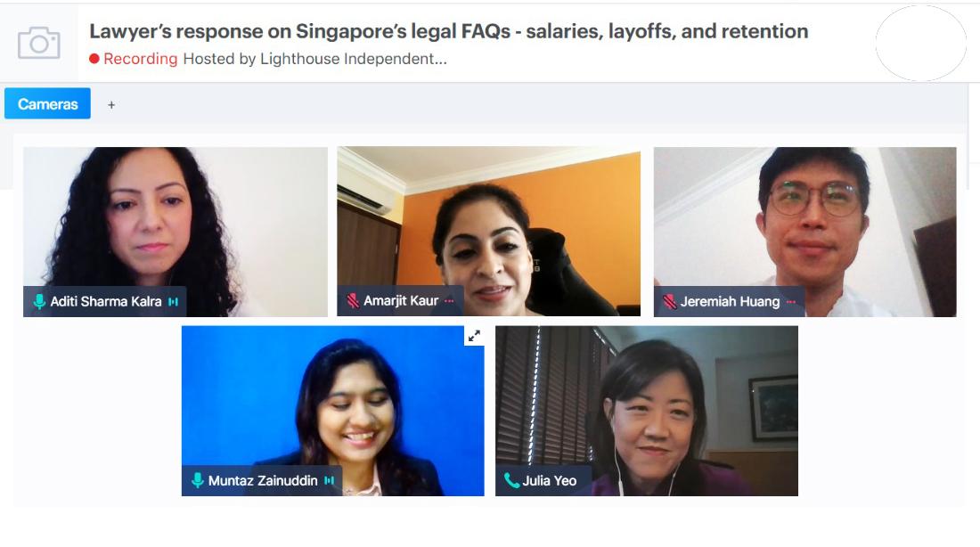The image size is (980, 547).
Task: Select the Cameras tab
Action: pos(47,103)
